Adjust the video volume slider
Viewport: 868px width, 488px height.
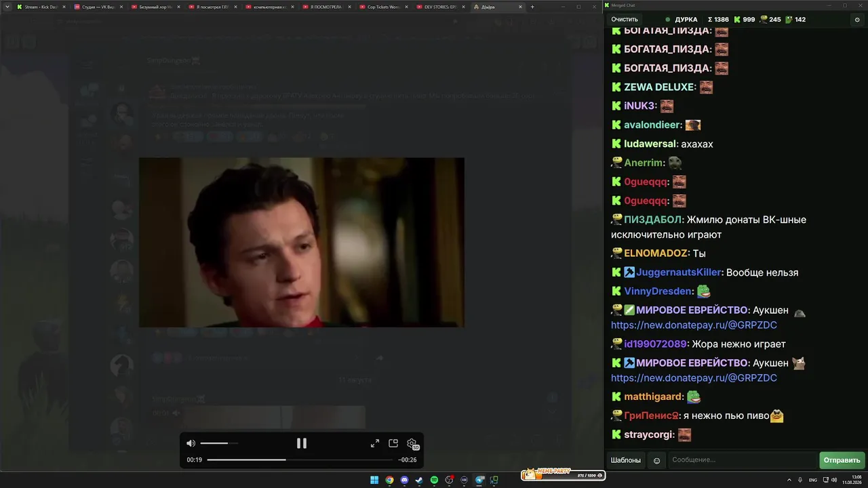[219, 443]
